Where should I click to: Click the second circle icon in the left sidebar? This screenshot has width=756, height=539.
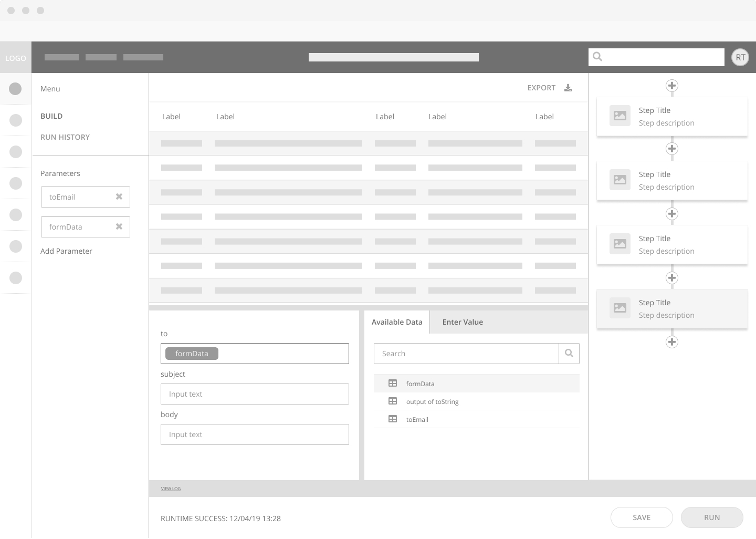[x=16, y=120]
